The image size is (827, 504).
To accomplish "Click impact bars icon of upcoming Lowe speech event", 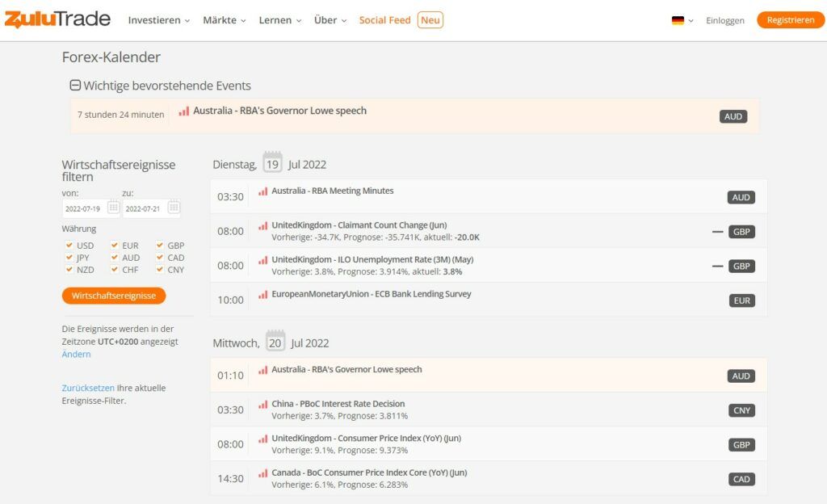I will coord(183,111).
